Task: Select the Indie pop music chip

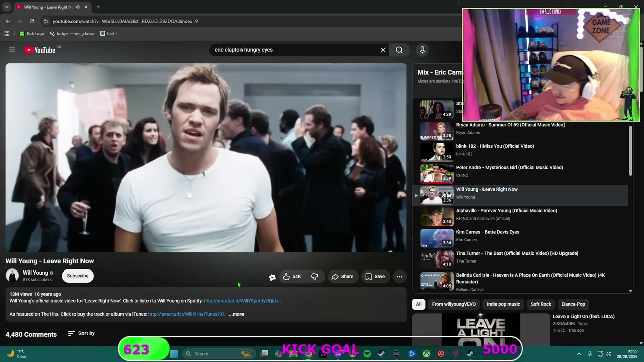Action: tap(503, 304)
